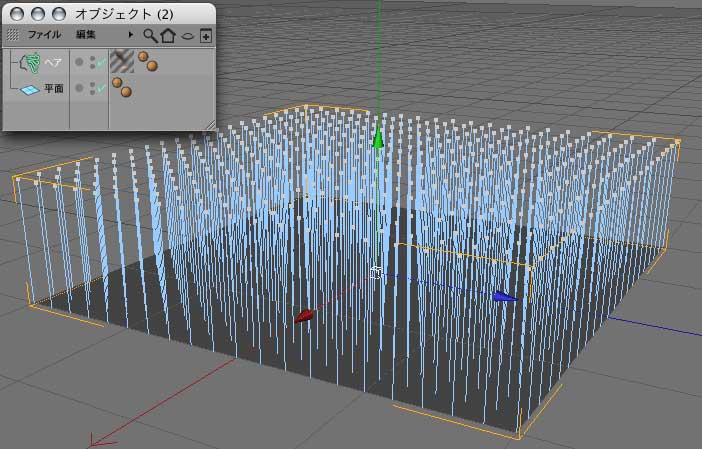The image size is (702, 449).
Task: Open the ファイル menu in the Objects panel
Action: pos(44,34)
